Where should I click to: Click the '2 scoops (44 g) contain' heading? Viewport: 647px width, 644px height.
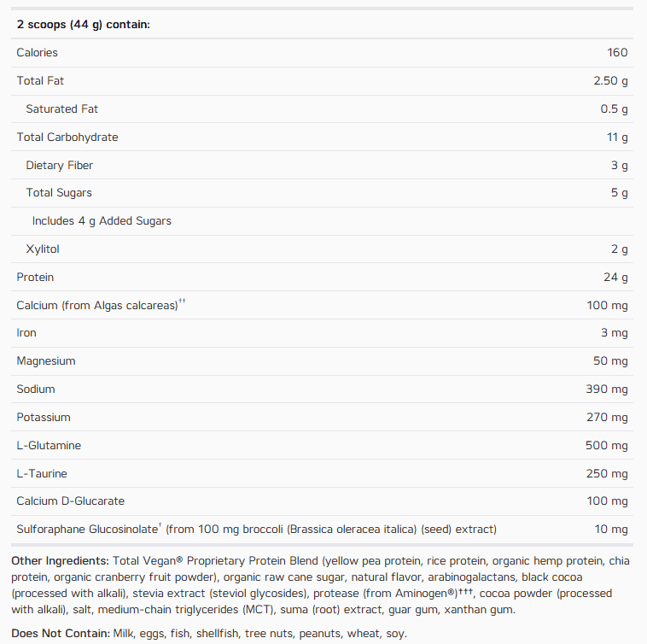[83, 25]
